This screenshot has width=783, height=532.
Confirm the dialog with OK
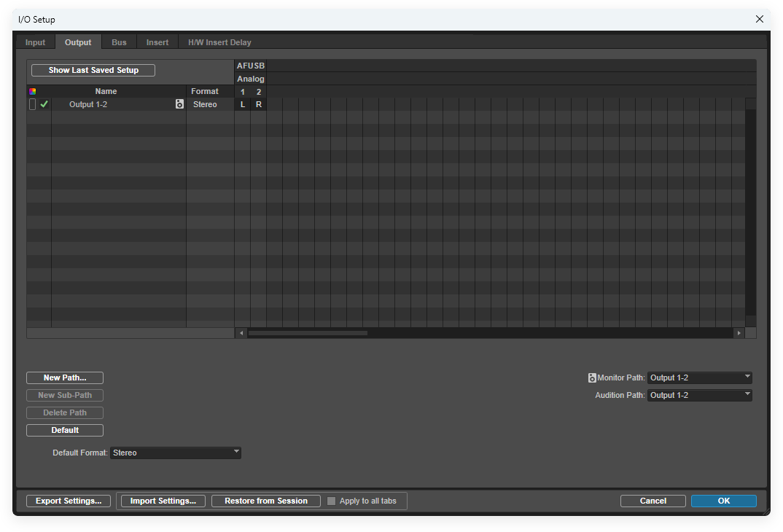click(724, 501)
